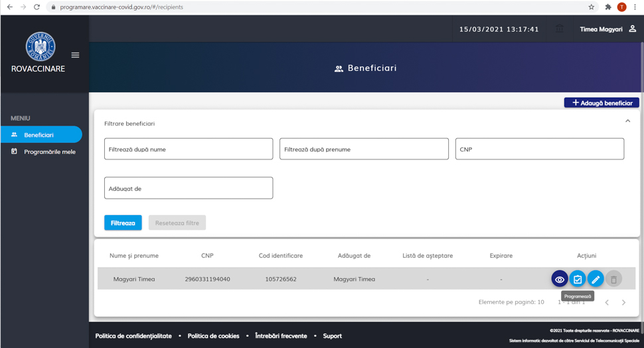The width and height of the screenshot is (644, 348).
Task: Click the pencil edit icon for Magyari Timea
Action: coord(596,280)
